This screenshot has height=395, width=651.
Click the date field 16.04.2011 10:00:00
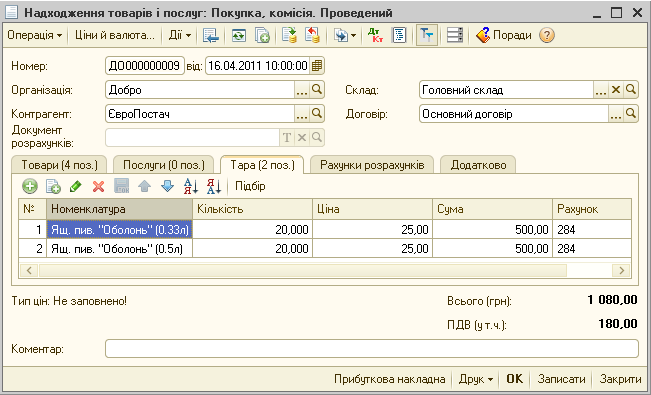[x=257, y=66]
